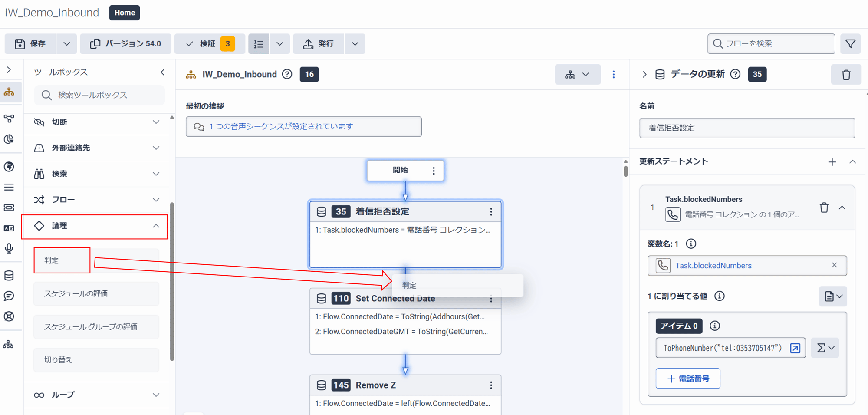Screen dimensions: 868x415
Task: Open the sigma expression mode dropdown
Action: [x=825, y=348]
